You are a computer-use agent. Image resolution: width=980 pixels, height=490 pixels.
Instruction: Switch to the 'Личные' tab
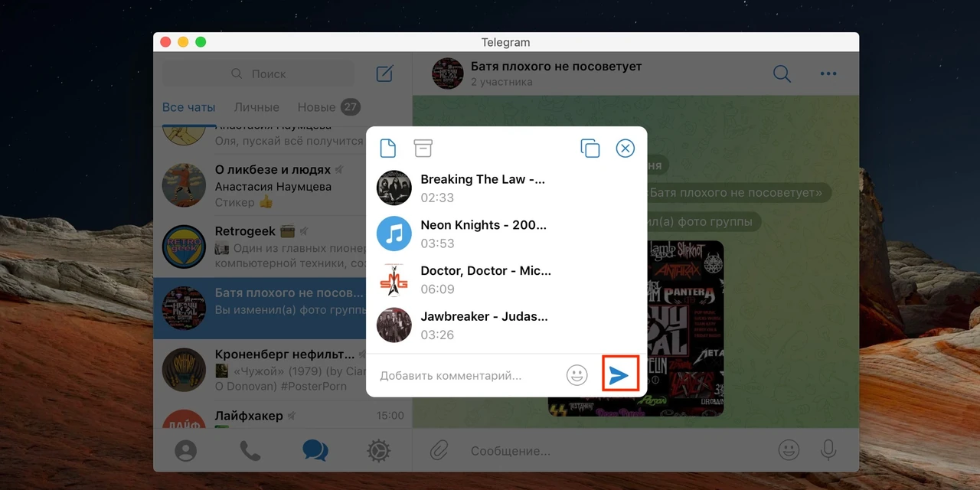[x=256, y=107]
